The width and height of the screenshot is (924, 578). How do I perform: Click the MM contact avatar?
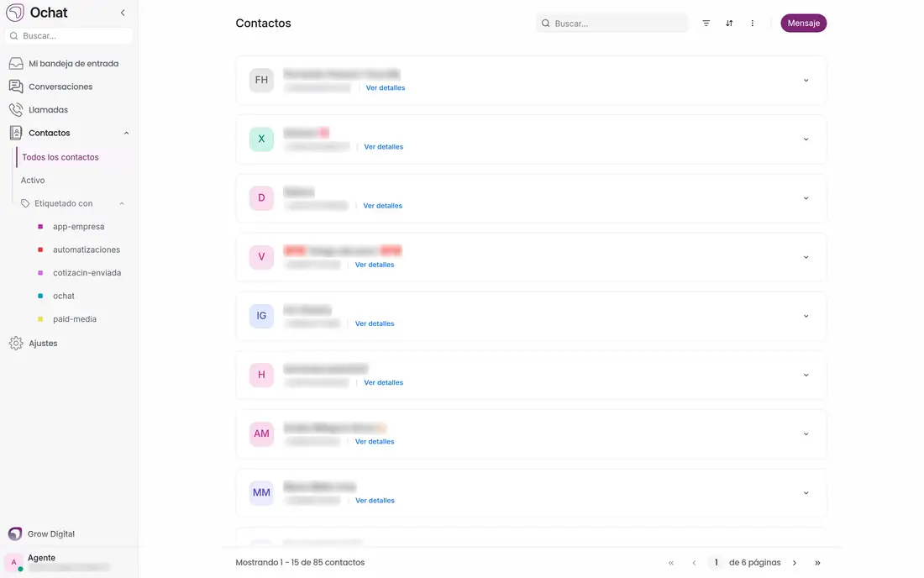(261, 492)
